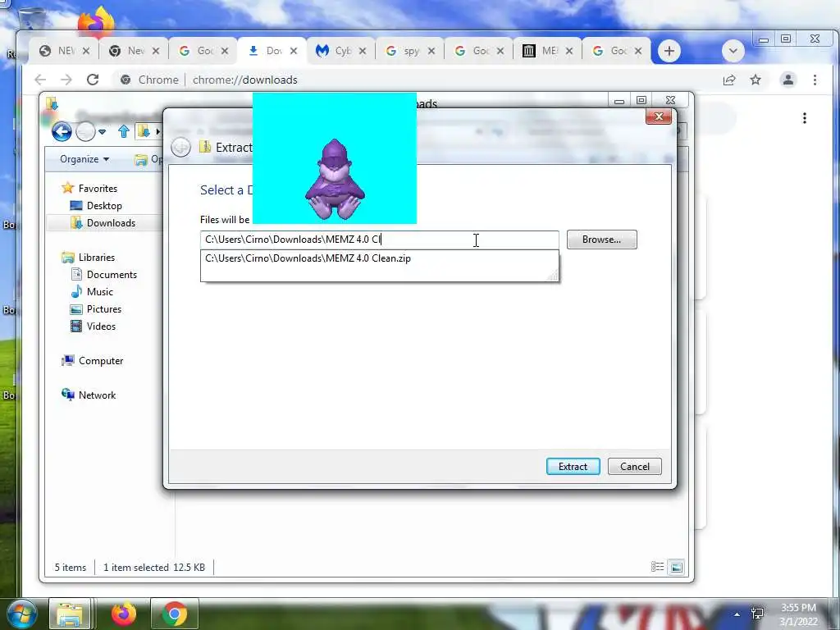Open Browse for destination folder

pyautogui.click(x=601, y=240)
